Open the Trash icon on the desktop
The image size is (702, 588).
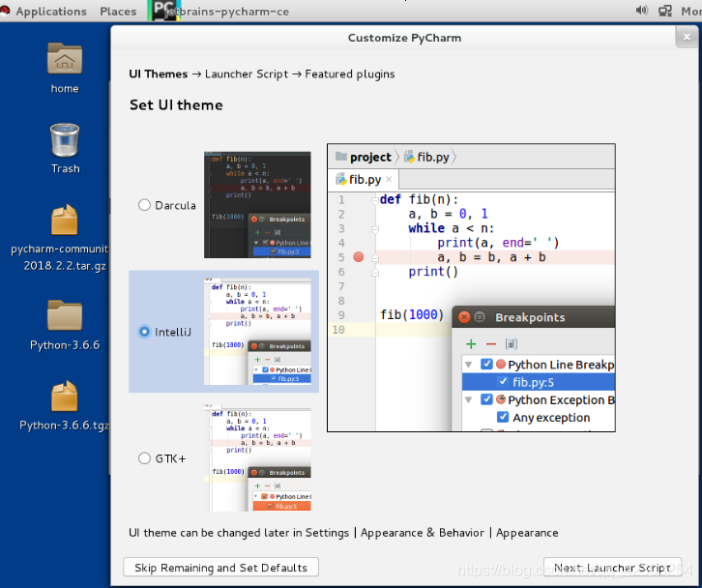65,139
